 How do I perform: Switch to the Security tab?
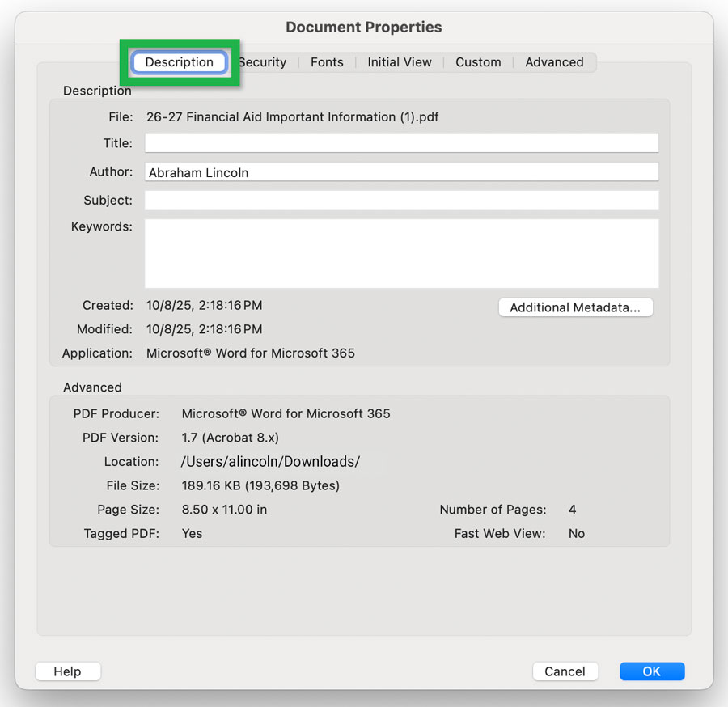pos(263,61)
